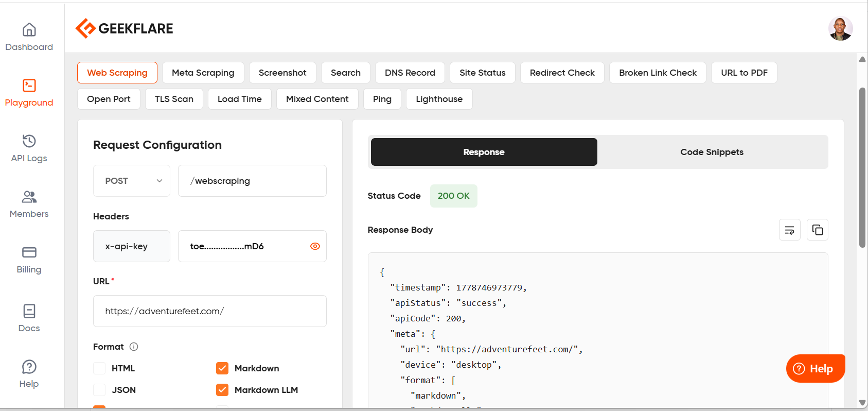Image resolution: width=868 pixels, height=411 pixels.
Task: Click the 200 OK status badge
Action: 454,196
